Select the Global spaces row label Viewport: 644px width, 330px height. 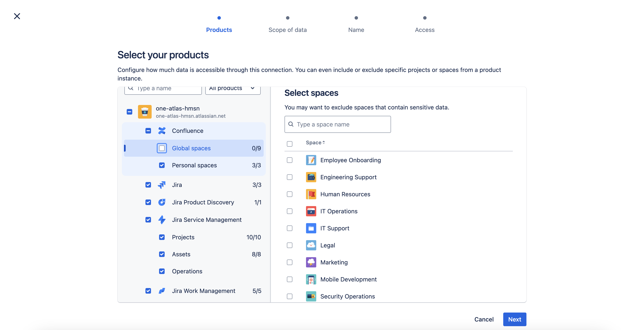click(191, 148)
